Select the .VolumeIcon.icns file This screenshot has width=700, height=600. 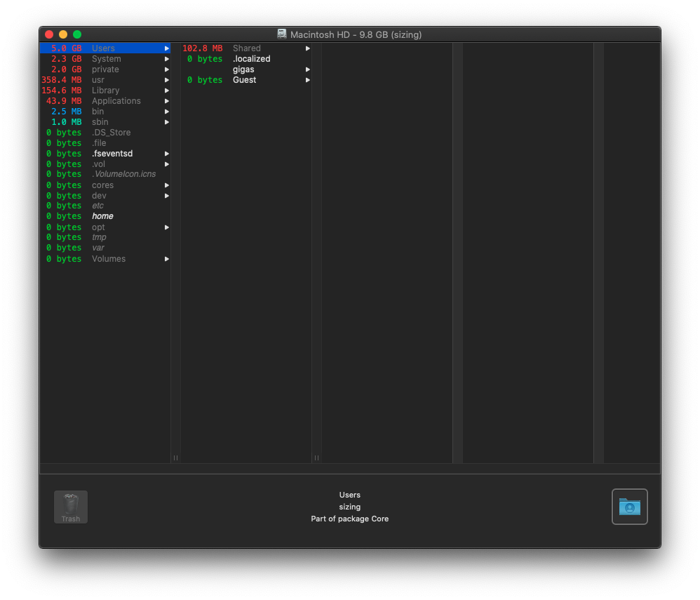pyautogui.click(x=123, y=174)
